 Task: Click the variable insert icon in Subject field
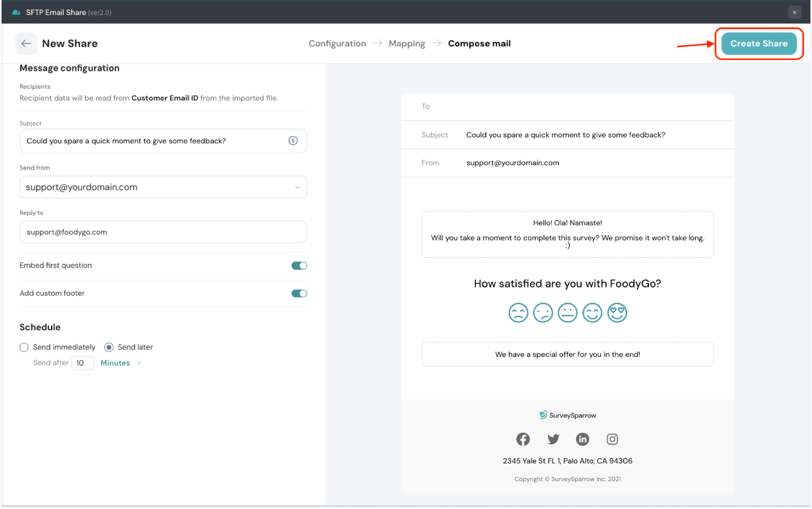pos(293,141)
